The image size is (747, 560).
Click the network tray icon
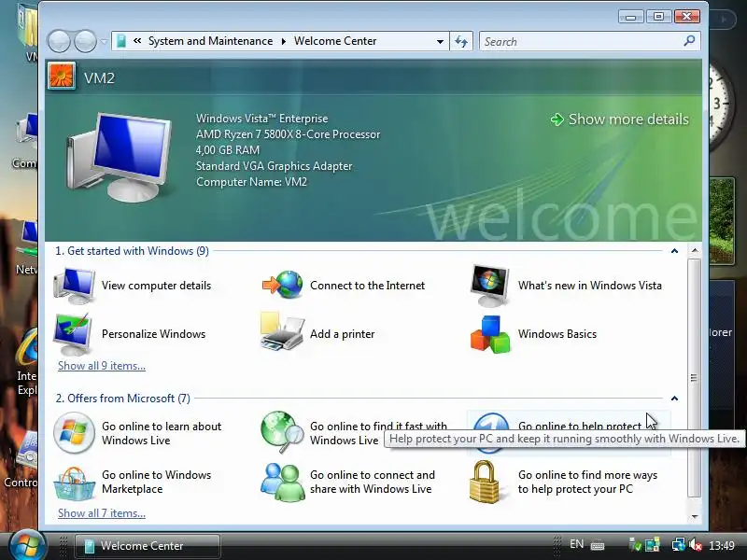click(679, 545)
